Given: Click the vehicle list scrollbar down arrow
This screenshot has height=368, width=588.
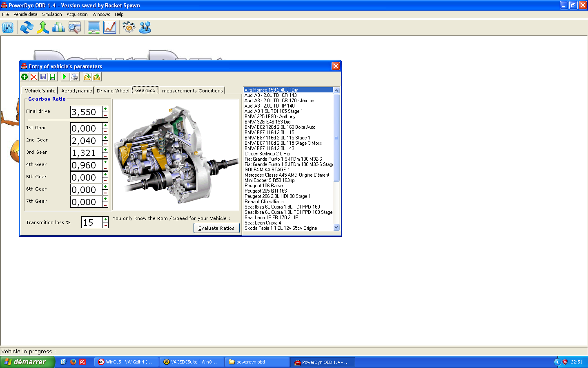Looking at the screenshot, I should click(336, 227).
